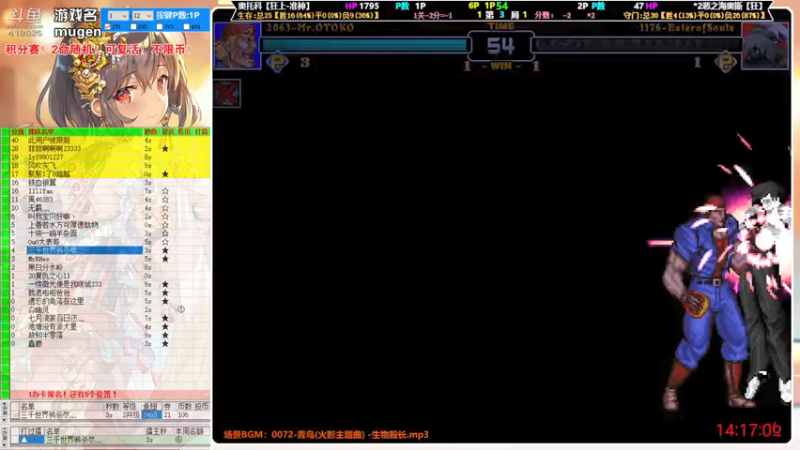The height and width of the screenshot is (450, 800).
Task: Click the score column header in queue list
Action: (18, 132)
